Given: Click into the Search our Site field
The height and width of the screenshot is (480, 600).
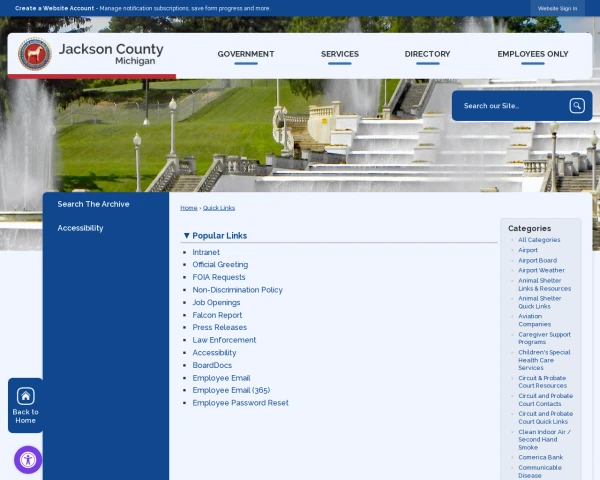Looking at the screenshot, I should (x=513, y=106).
